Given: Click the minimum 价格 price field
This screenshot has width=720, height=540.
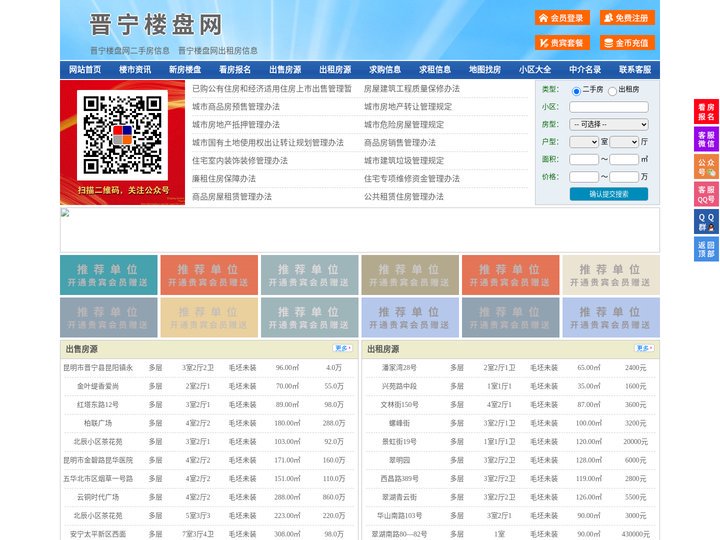Looking at the screenshot, I should click(584, 177).
